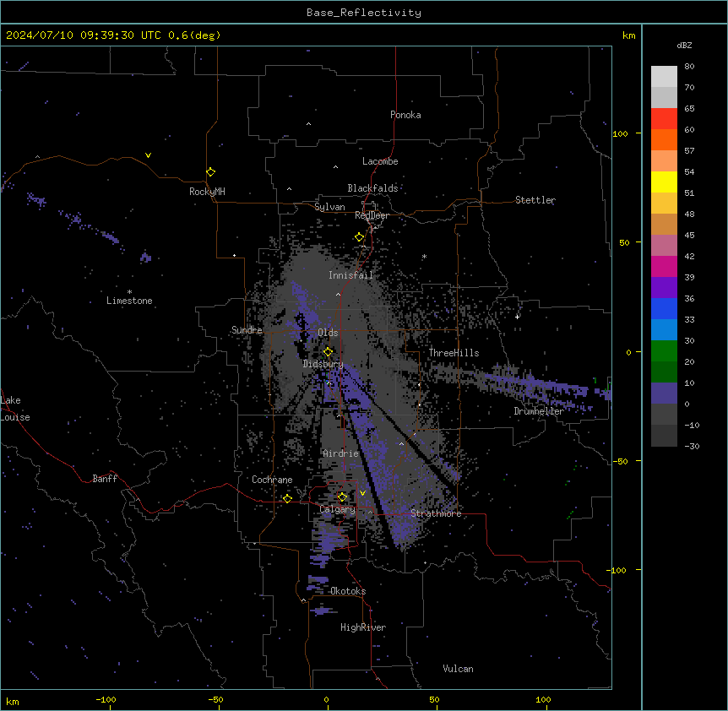Screen dimensions: 728x711
Task: Select the yellow diamond marker below RedDeer
Action: 359,237
